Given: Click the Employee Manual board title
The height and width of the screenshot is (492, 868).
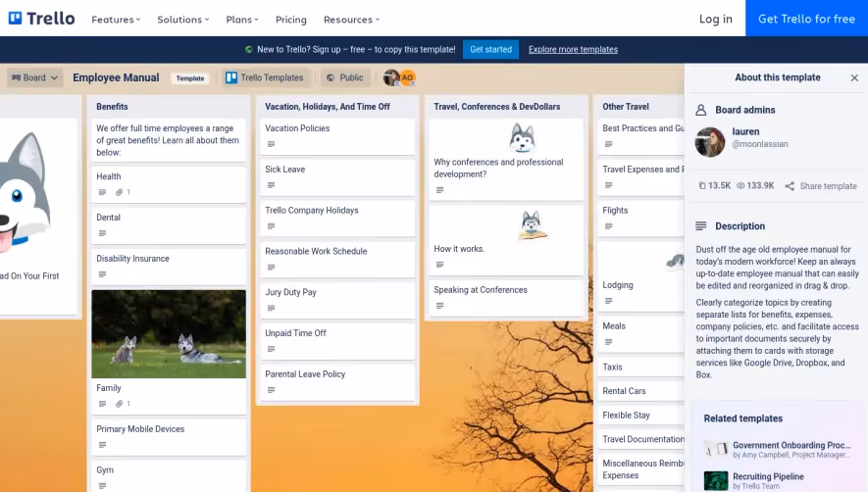Looking at the screenshot, I should (x=116, y=77).
